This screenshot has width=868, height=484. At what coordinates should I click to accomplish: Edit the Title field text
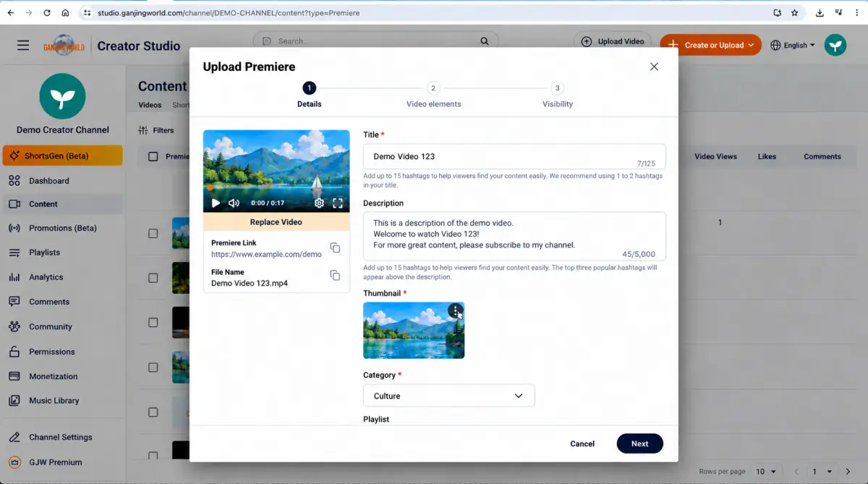click(514, 156)
